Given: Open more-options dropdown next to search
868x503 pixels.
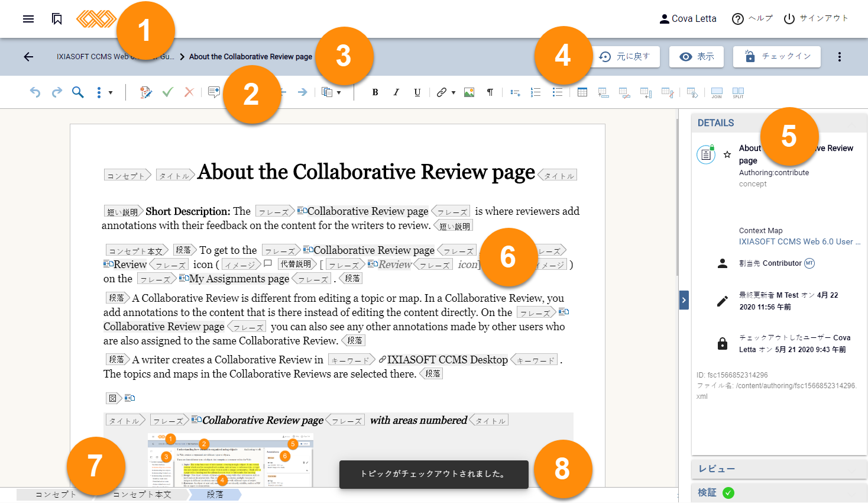Looking at the screenshot, I should pos(104,92).
